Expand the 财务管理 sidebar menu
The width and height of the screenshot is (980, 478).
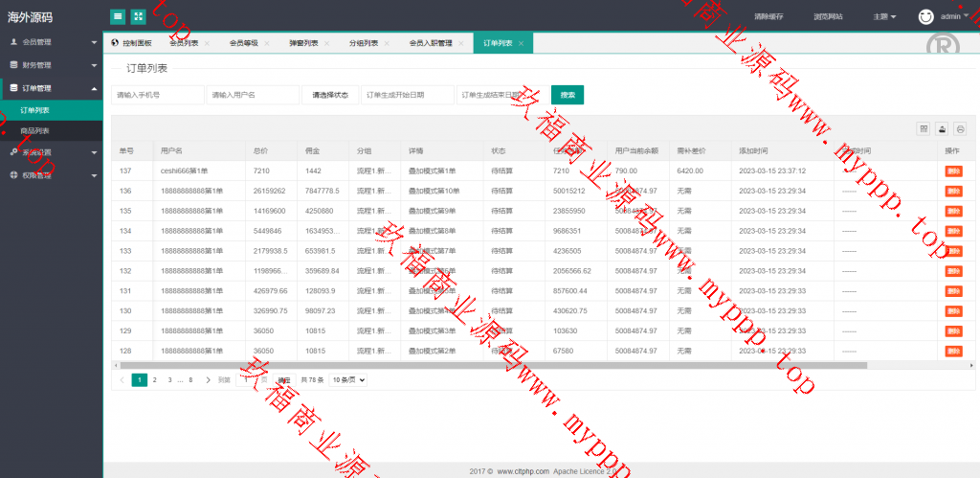pyautogui.click(x=52, y=65)
